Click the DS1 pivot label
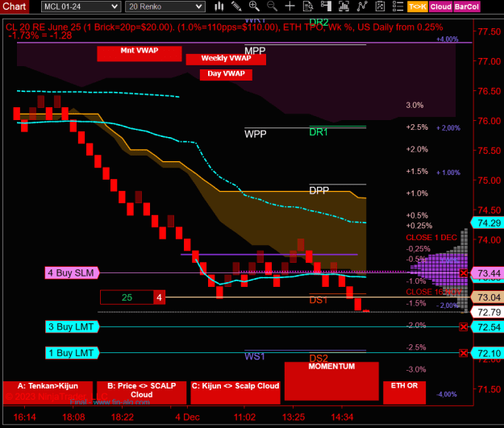Screen dimensions: 504x428 (319, 300)
